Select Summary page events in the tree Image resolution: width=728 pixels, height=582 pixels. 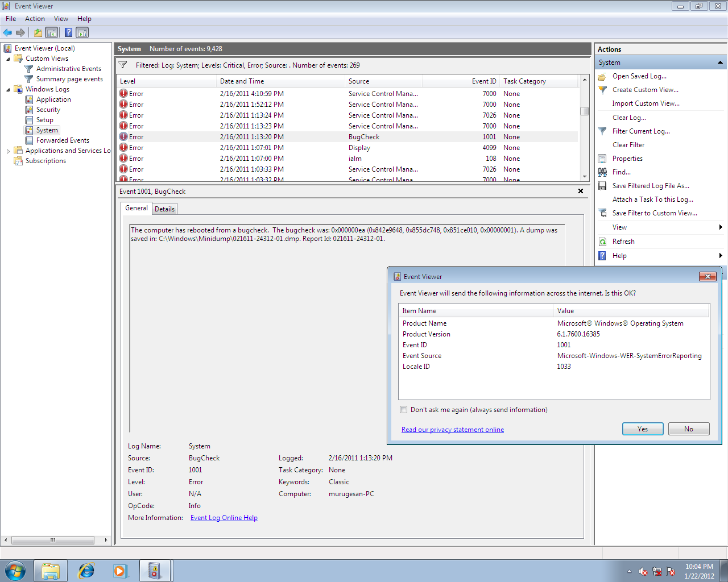click(x=69, y=79)
